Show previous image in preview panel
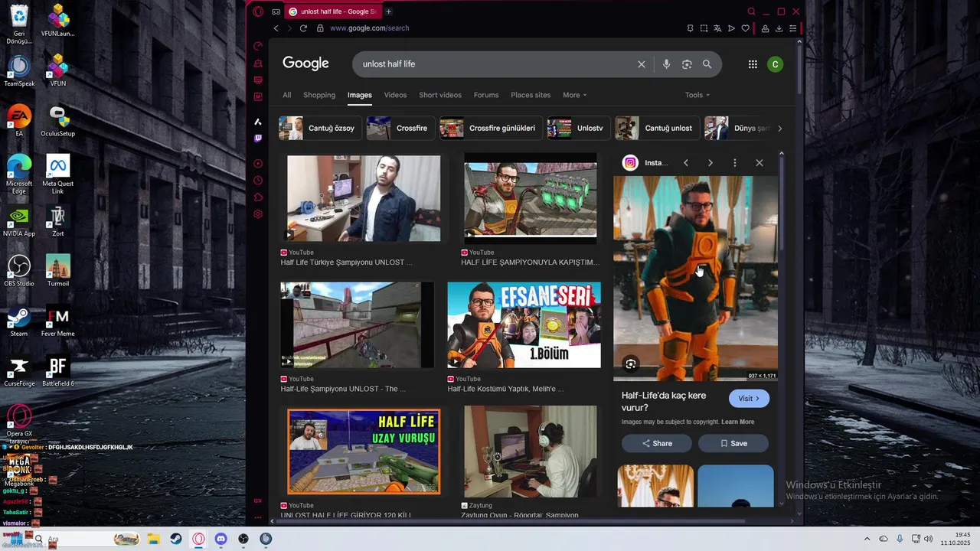This screenshot has width=980, height=551. (x=686, y=163)
